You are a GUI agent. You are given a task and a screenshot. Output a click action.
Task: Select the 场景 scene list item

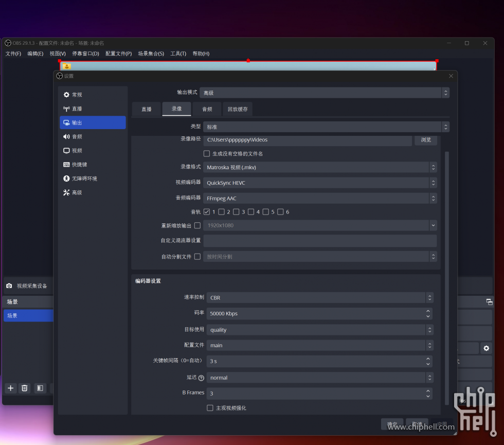point(28,315)
